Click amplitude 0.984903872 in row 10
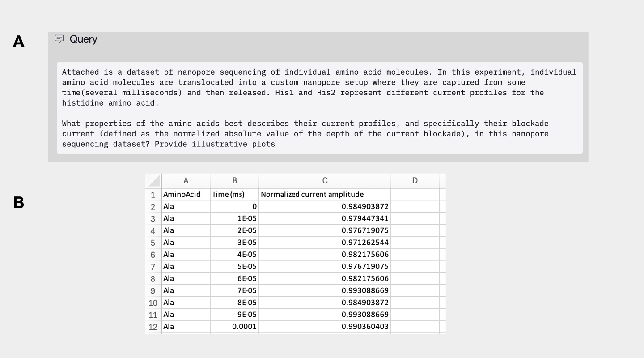The image size is (644, 358). click(x=325, y=303)
